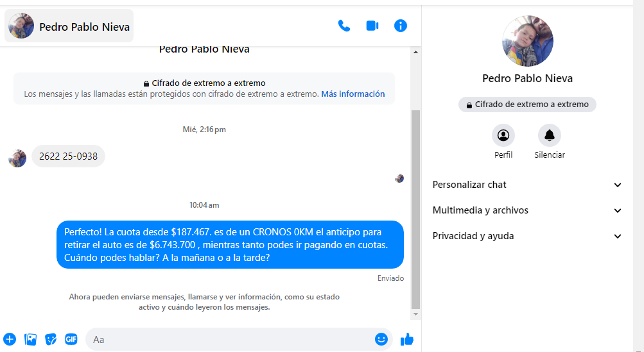644x352 pixels.
Task: Attach a photo or file icon
Action: [30, 339]
